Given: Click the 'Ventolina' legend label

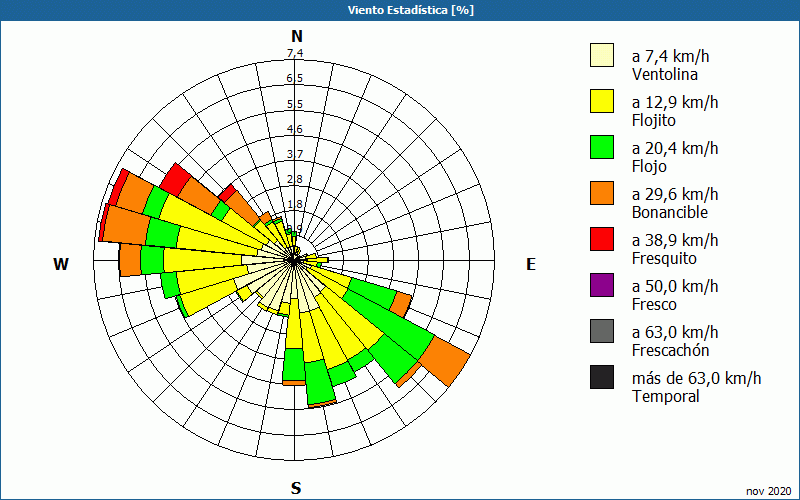Looking at the screenshot, I should coord(665,74).
